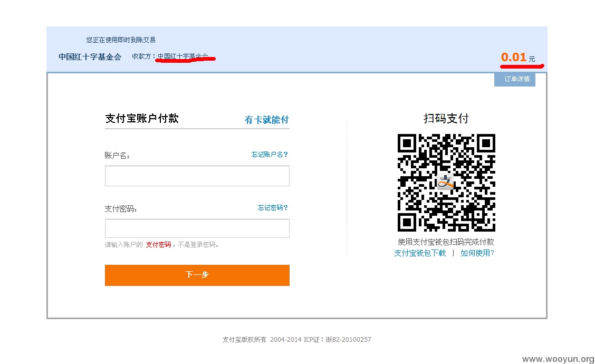This screenshot has width=595, height=364.
Task: Open the 忘记密码? link
Action: pyautogui.click(x=273, y=208)
